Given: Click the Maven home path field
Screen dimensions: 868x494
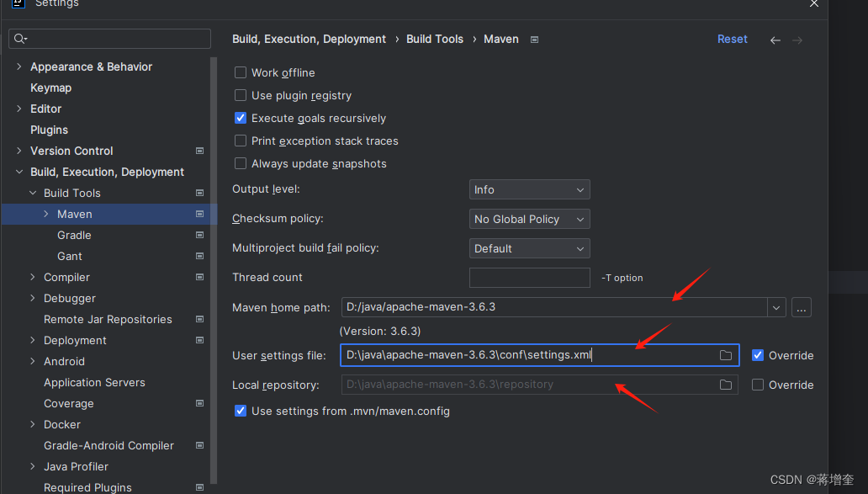Looking at the screenshot, I should point(554,307).
